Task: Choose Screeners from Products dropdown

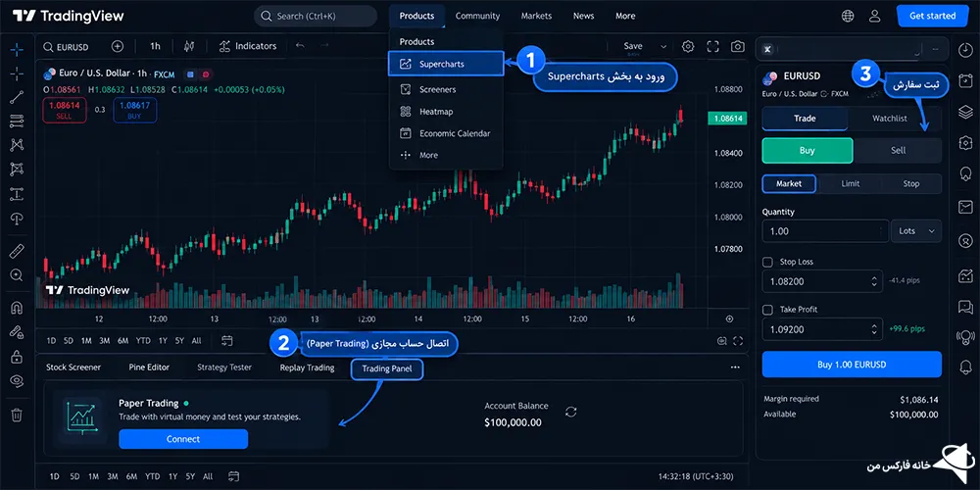Action: coord(445,89)
